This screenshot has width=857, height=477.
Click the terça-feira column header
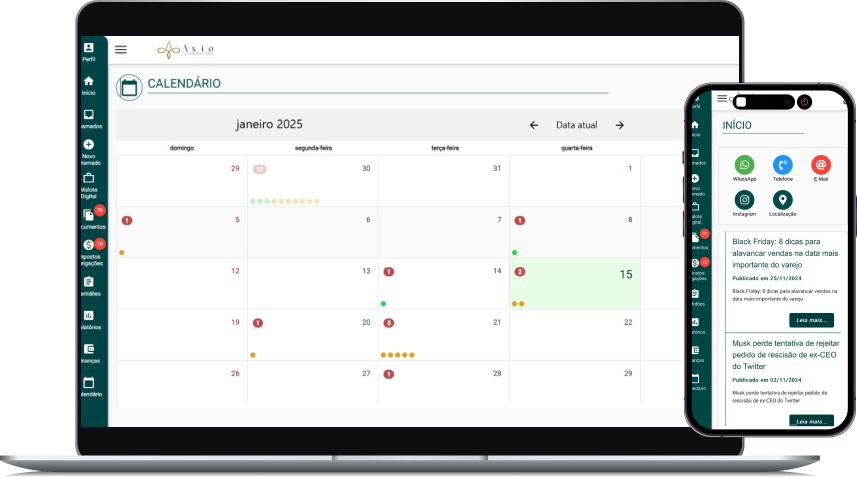point(445,148)
